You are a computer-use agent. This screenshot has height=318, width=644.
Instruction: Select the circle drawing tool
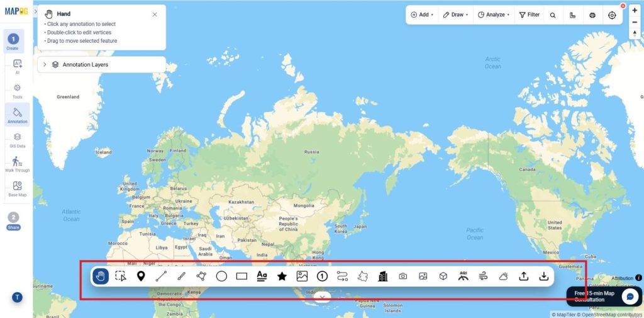pos(221,276)
